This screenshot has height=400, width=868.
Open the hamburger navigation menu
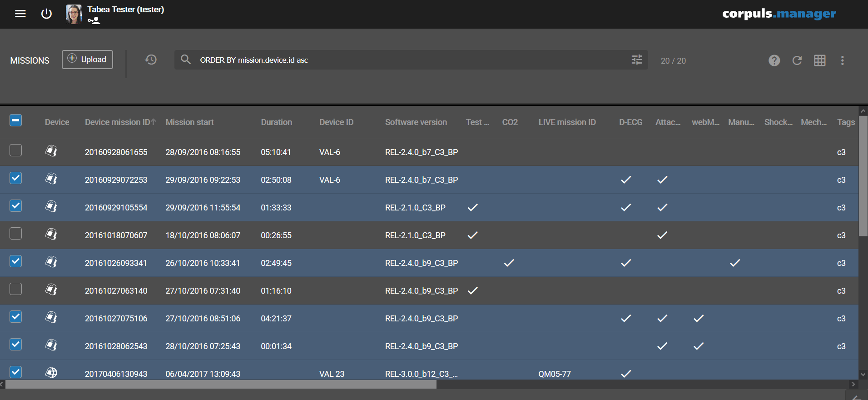point(20,14)
